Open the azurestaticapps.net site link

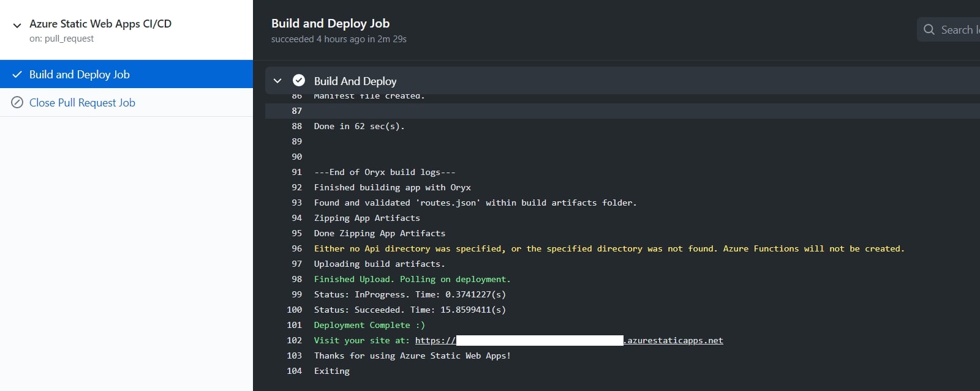coord(569,340)
